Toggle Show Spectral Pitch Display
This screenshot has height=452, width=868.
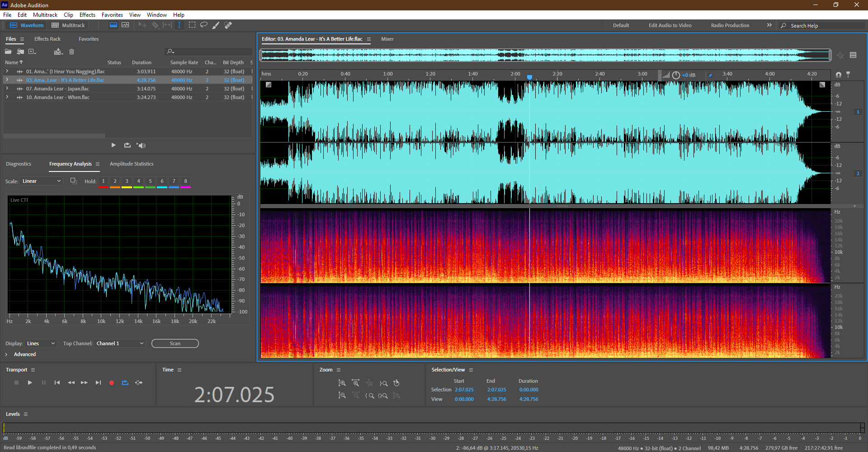(125, 25)
